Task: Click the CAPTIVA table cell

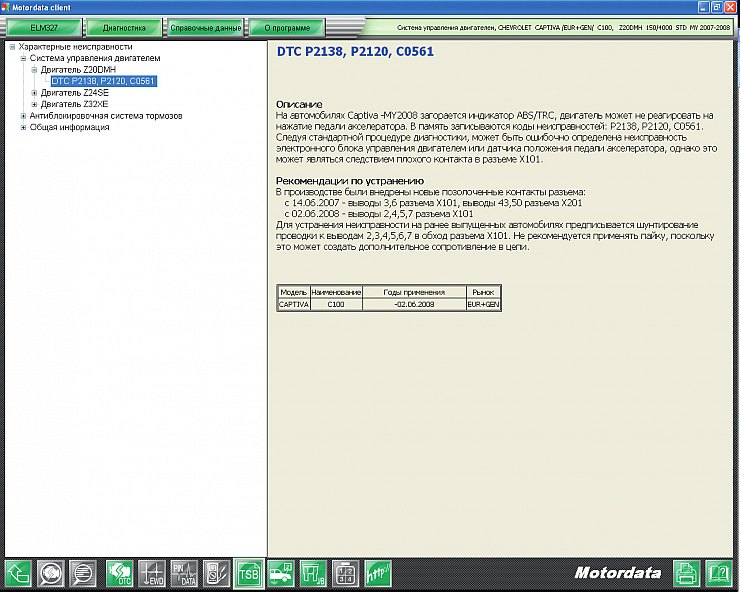Action: [294, 304]
